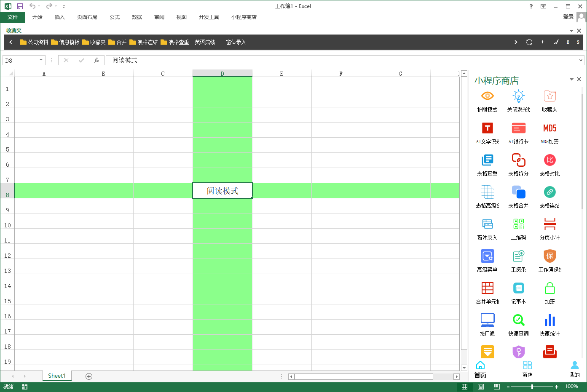
Task: Open the 快速统计 bar chart tool
Action: [x=549, y=325]
